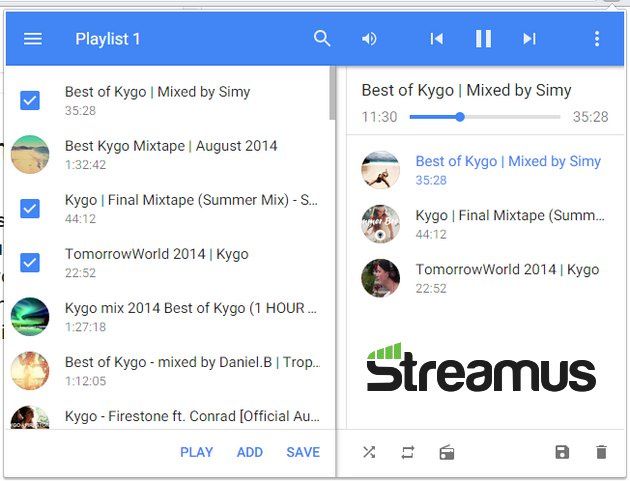The height and width of the screenshot is (481, 630).
Task: Click the 1:12:05 duration text
Action: click(85, 381)
